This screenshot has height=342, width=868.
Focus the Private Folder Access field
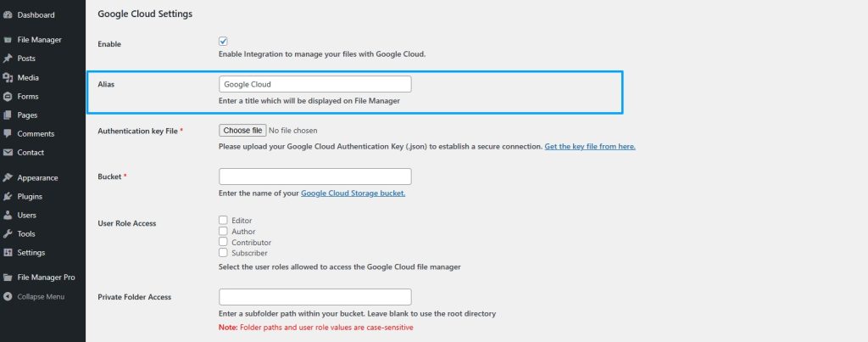pyautogui.click(x=315, y=297)
